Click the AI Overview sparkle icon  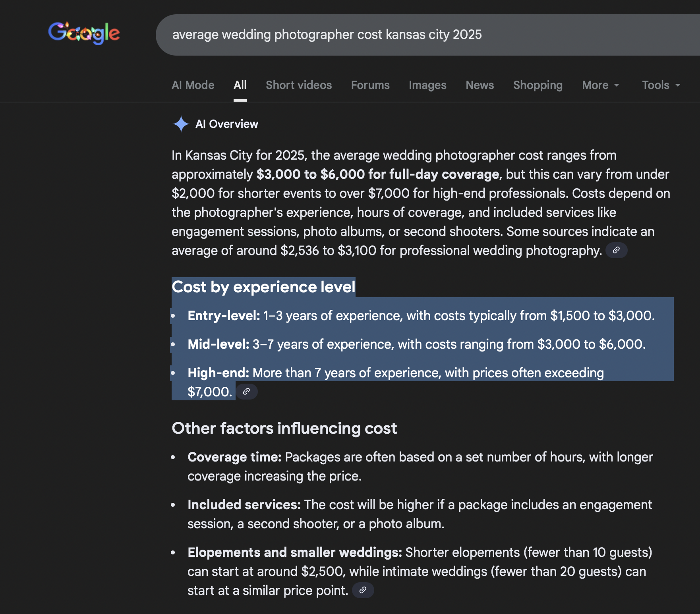coord(181,124)
